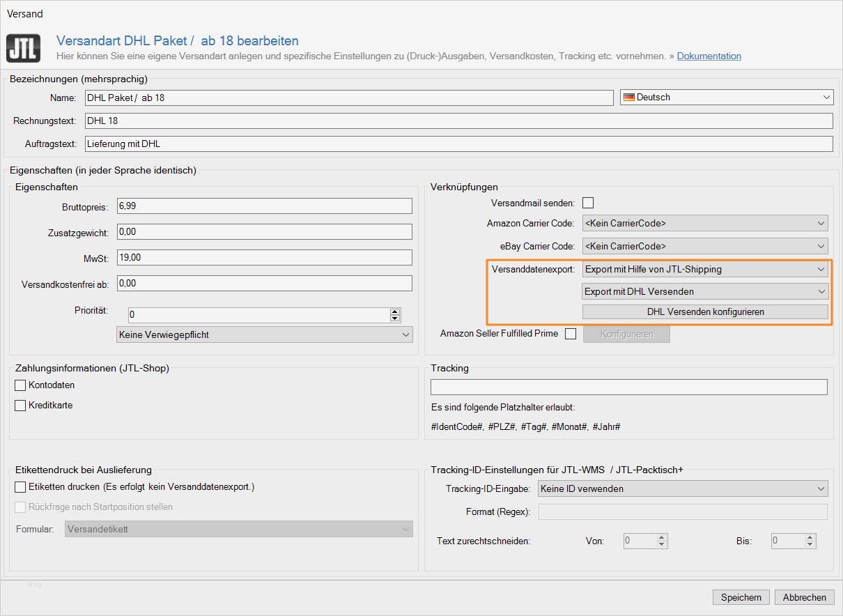This screenshot has width=843, height=616.
Task: Check the Kreditkarte checkbox
Action: pos(20,406)
